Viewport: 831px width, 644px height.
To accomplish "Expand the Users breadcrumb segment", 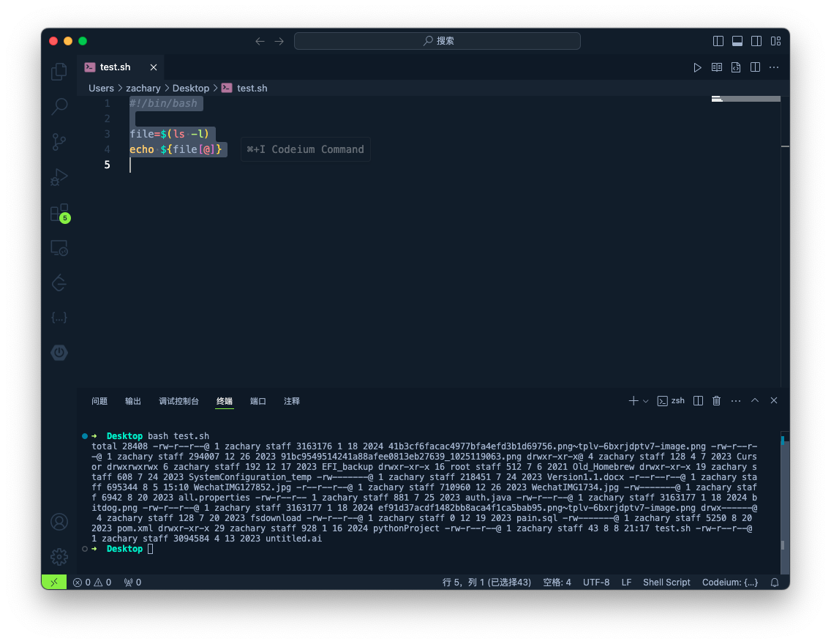I will pyautogui.click(x=101, y=88).
